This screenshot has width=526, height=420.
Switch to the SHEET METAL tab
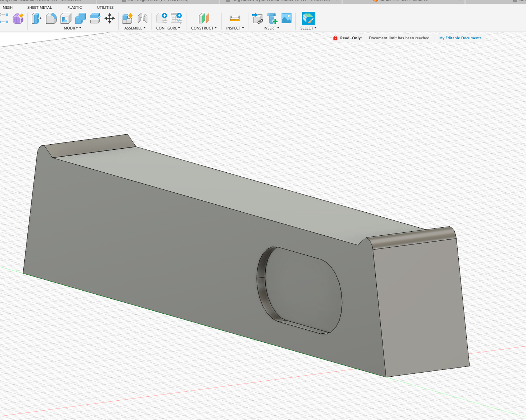click(x=40, y=7)
